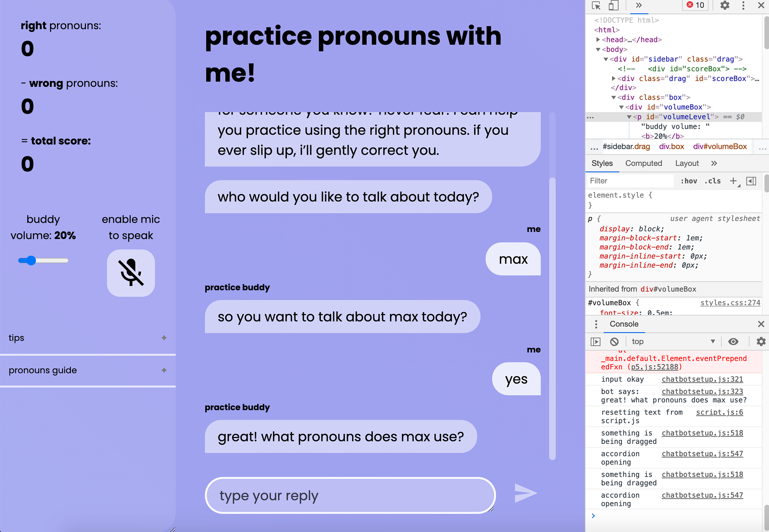Select the div.box breadcrumb
This screenshot has width=769, height=532.
click(x=672, y=147)
